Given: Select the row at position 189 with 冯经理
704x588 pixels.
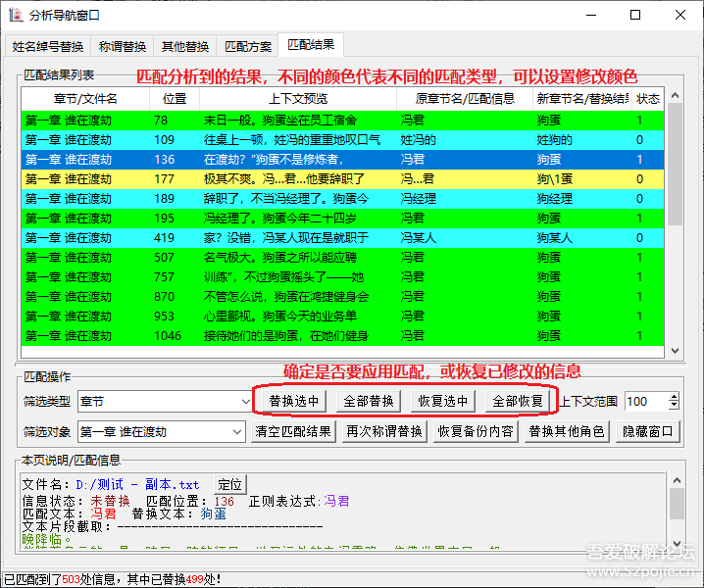Looking at the screenshot, I should click(342, 199).
